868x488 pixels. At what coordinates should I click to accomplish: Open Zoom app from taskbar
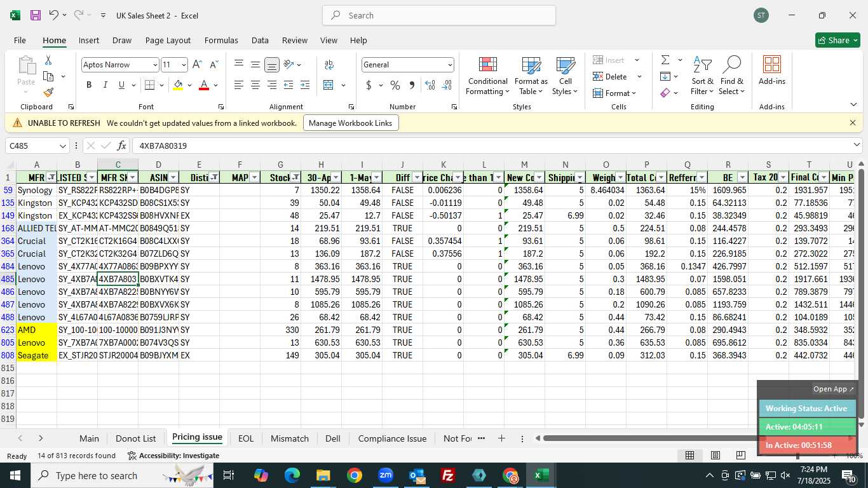(386, 475)
